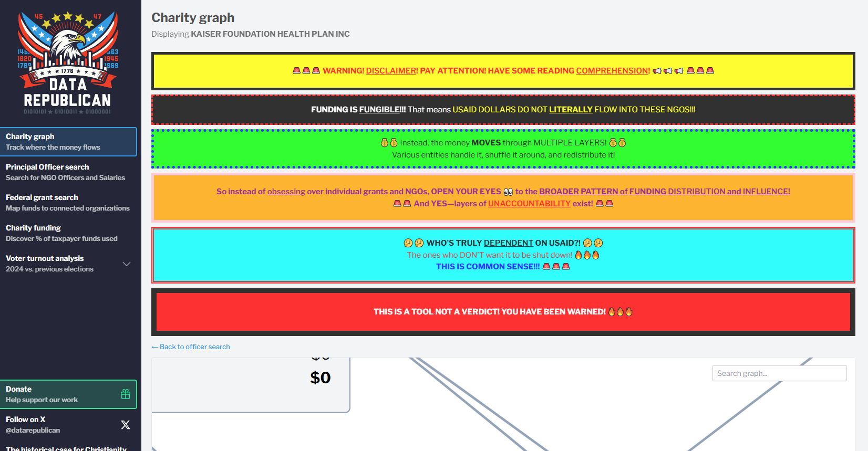The height and width of the screenshot is (451, 868).
Task: Click the COMPREHENSION! underlined text
Action: point(613,71)
